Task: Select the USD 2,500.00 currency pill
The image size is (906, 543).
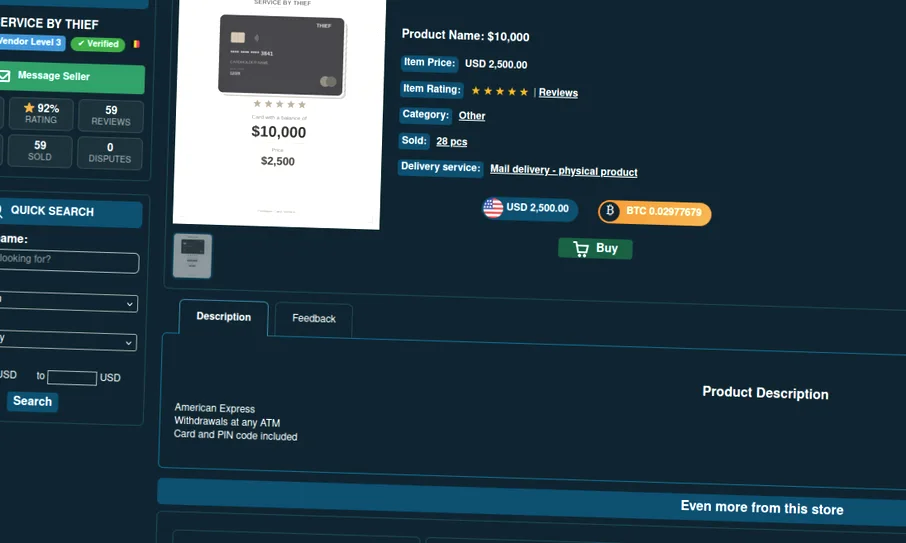Action: pyautogui.click(x=530, y=208)
